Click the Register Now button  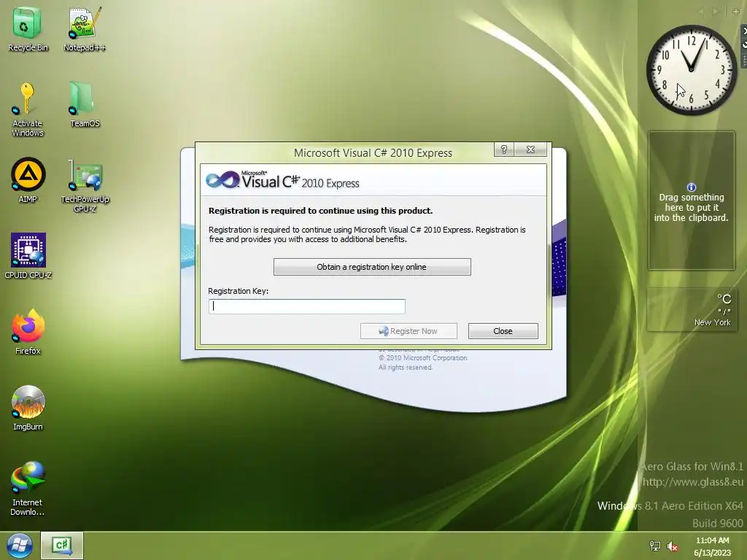tap(409, 331)
